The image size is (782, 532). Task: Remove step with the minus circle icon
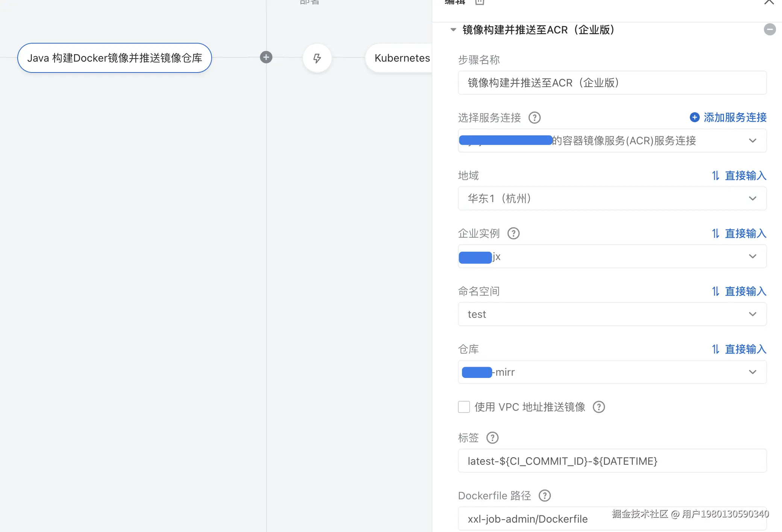pos(770,29)
